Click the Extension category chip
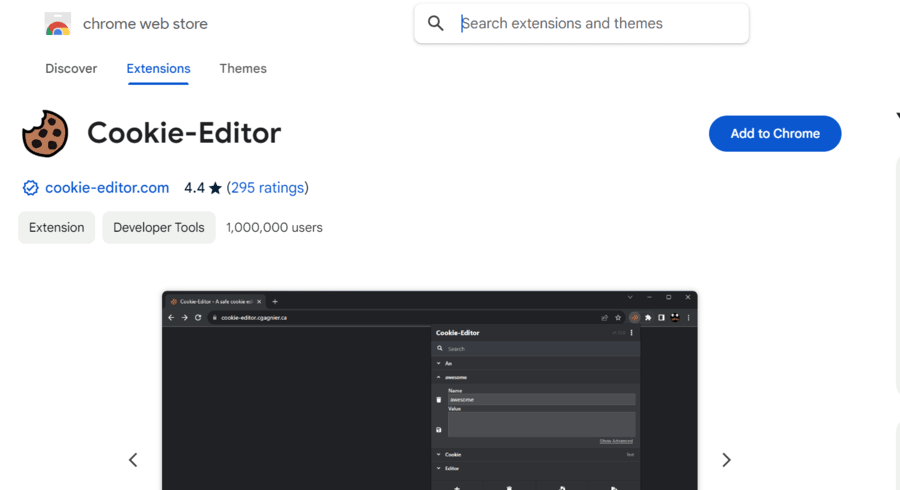 click(x=56, y=227)
